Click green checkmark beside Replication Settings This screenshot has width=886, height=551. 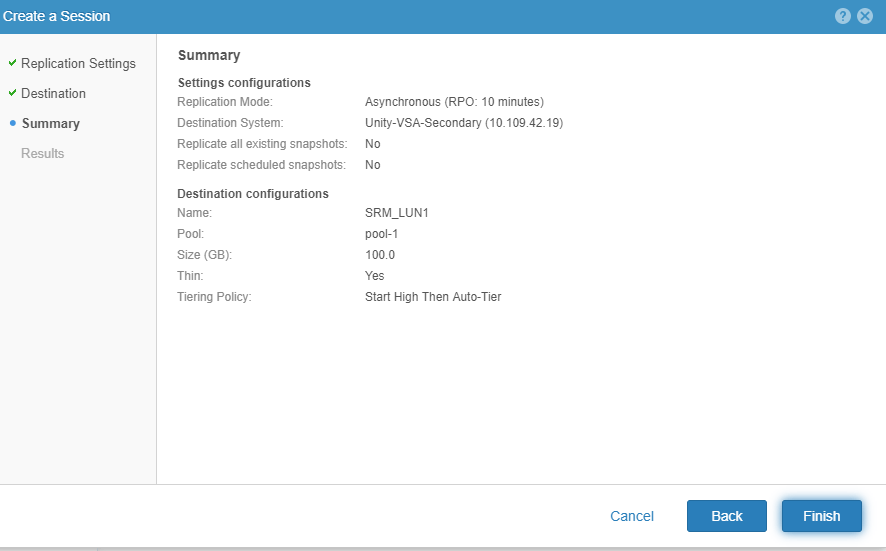12,63
